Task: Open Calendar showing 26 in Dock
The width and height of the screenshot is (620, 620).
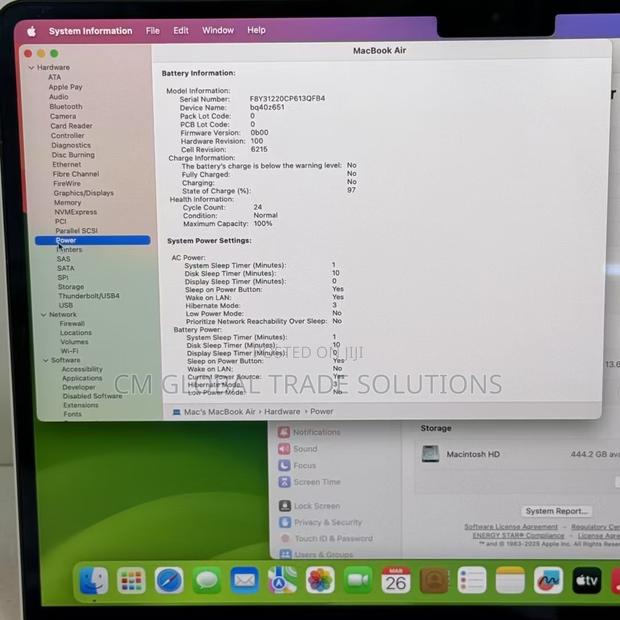Action: (x=396, y=580)
